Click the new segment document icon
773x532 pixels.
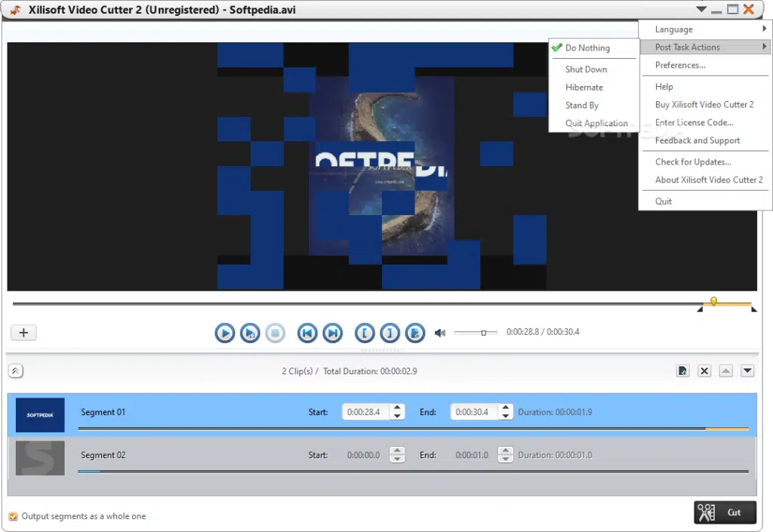682,371
